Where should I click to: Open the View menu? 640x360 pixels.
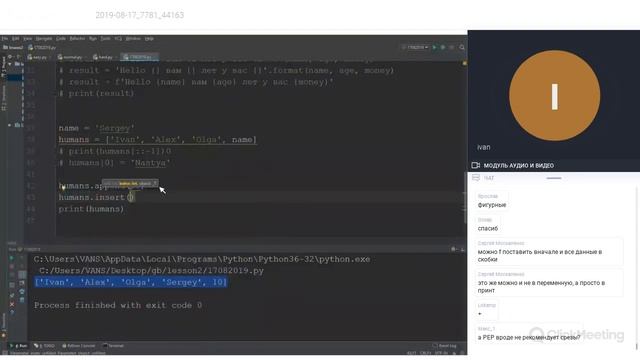27,39
